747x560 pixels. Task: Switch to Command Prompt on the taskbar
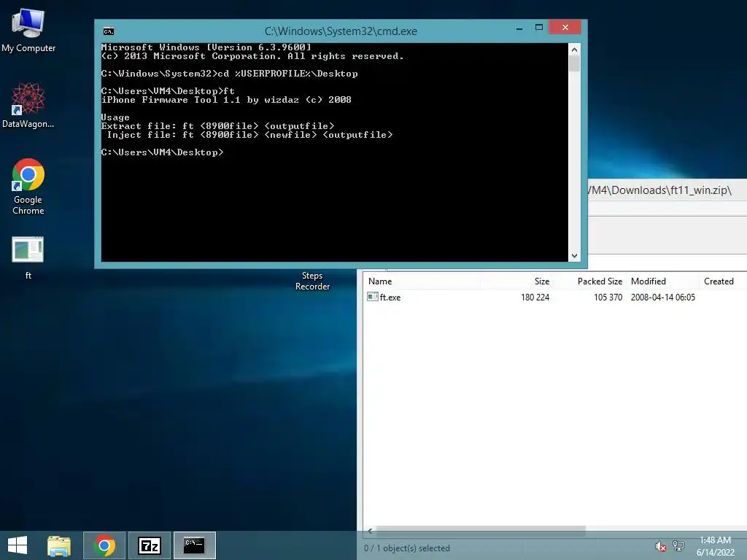point(194,545)
